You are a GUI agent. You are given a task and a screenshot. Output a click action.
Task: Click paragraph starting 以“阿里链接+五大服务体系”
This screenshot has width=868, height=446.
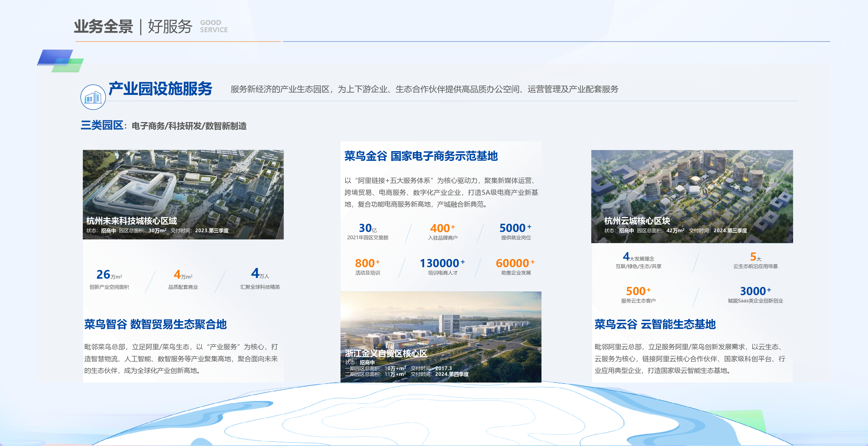point(441,192)
